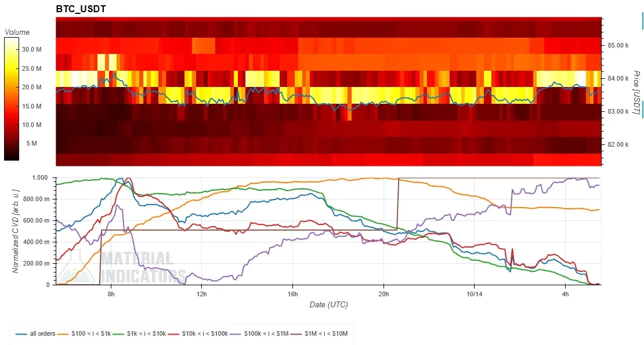Toggle the '$1M < i < $10M' legend entry
The height and width of the screenshot is (345, 644).
click(x=319, y=333)
